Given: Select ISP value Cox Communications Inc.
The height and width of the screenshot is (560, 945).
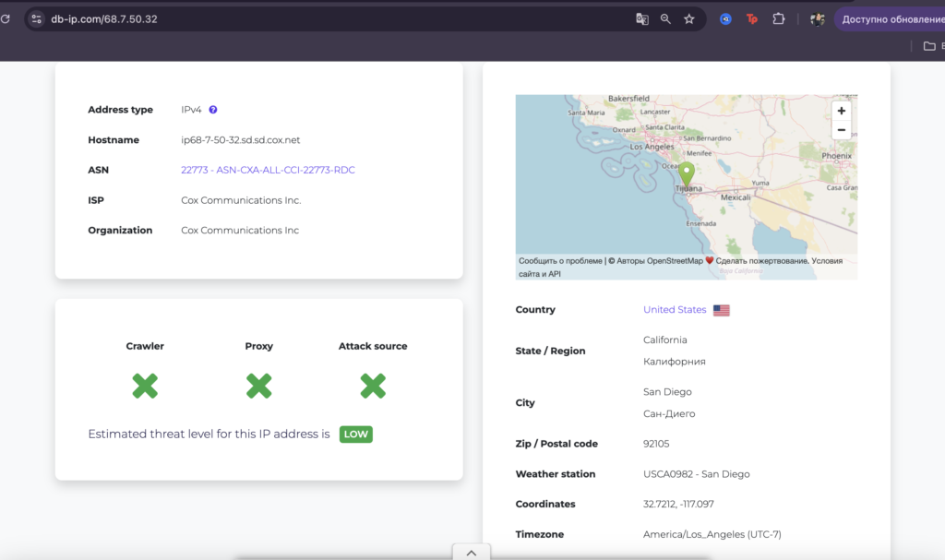Looking at the screenshot, I should [x=241, y=200].
